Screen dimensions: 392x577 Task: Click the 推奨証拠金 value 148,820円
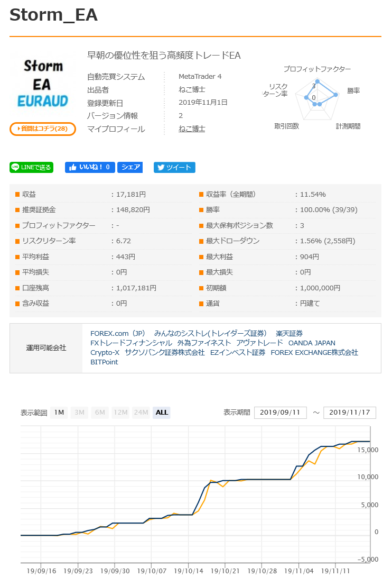133,210
